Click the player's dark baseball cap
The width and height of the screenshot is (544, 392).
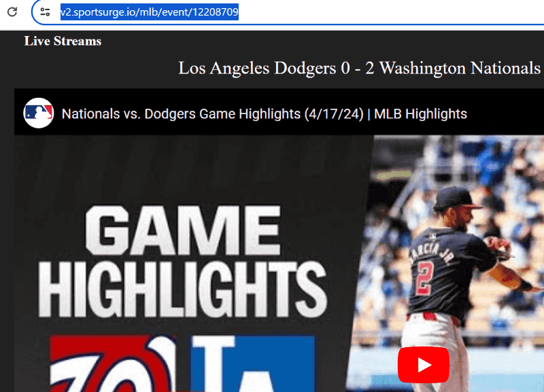pos(458,198)
